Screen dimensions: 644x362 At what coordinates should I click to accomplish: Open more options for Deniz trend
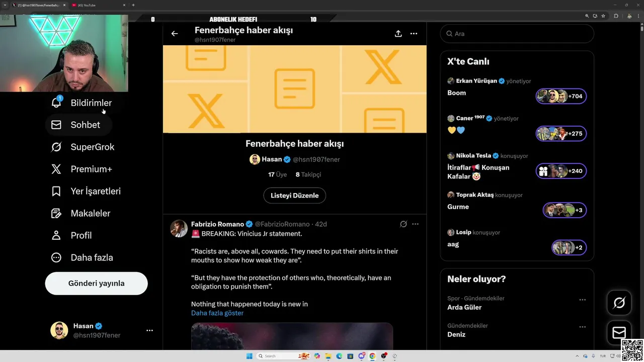point(582,327)
